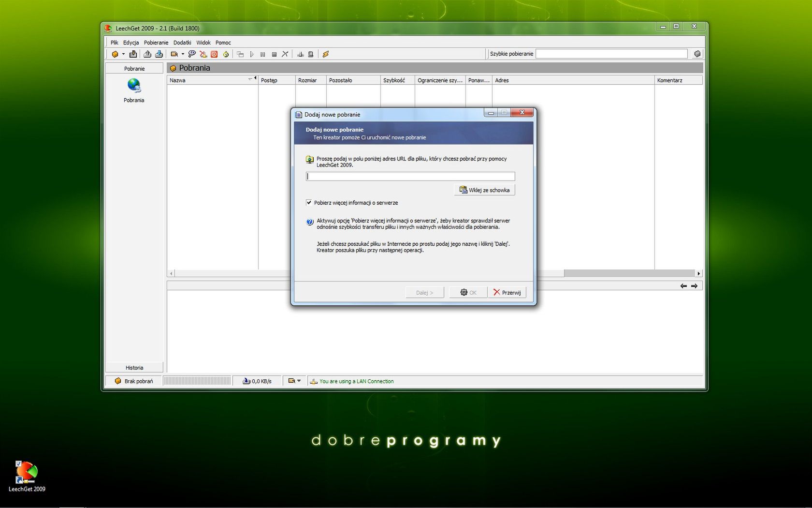812x508 pixels.
Task: Click the URL input field in the dialog
Action: pos(410,177)
